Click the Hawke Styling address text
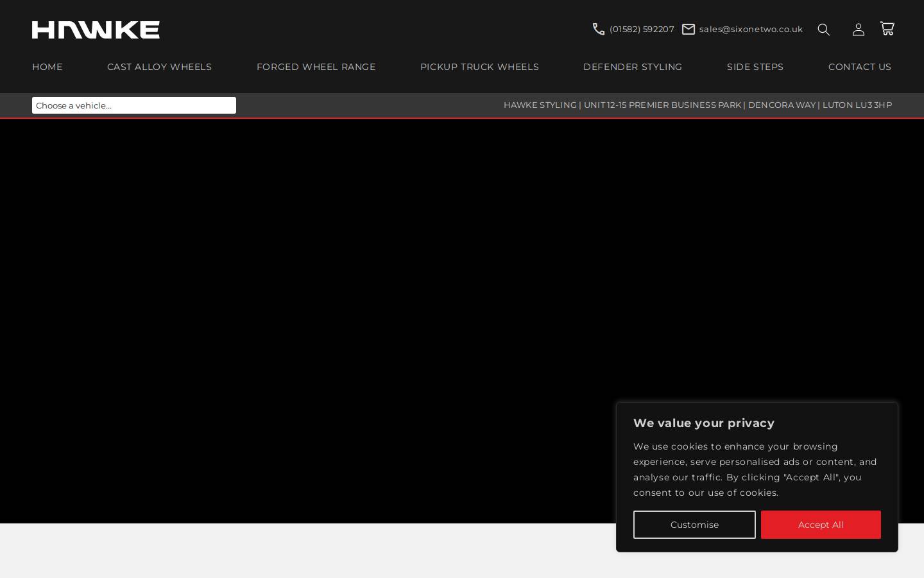Image resolution: width=924 pixels, height=578 pixels. [697, 105]
